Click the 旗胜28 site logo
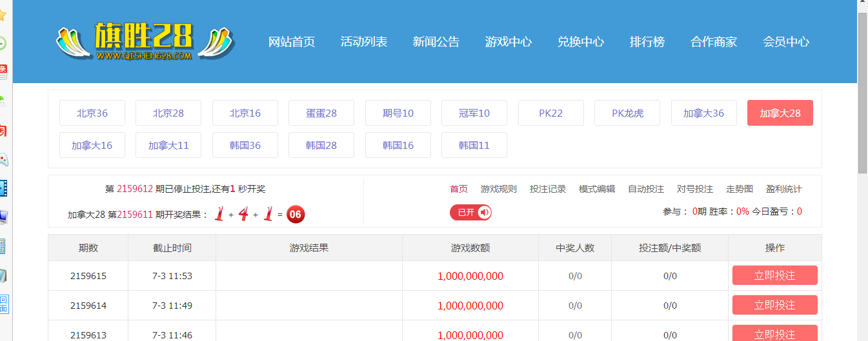This screenshot has width=868, height=341. tap(145, 42)
